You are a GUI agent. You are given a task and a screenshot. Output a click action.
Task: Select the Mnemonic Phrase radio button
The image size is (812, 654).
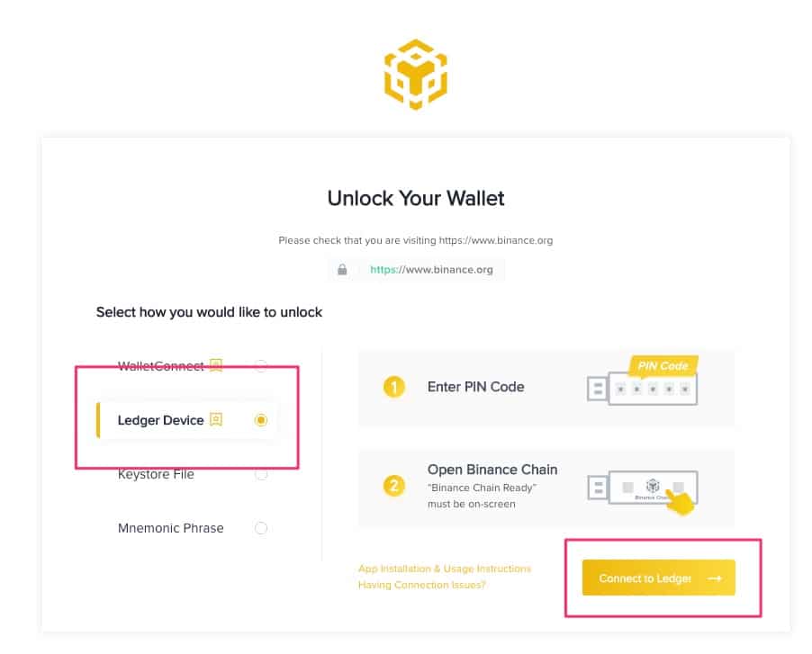coord(261,528)
